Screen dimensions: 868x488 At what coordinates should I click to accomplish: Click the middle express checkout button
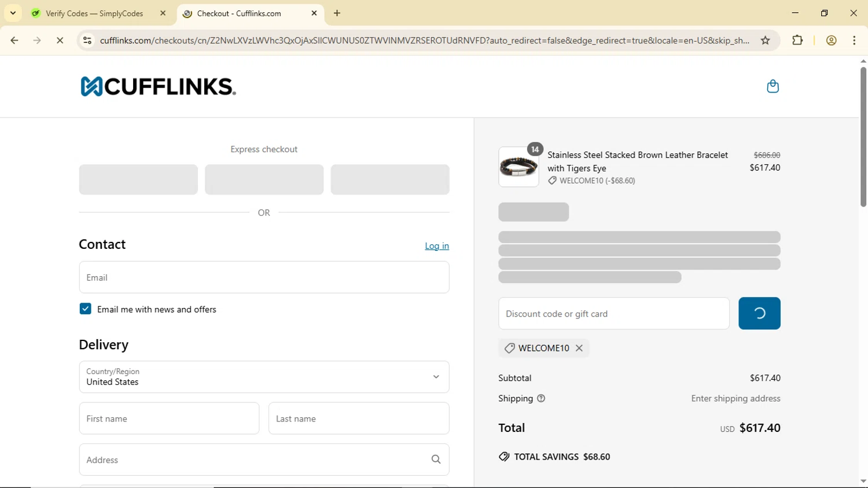point(264,179)
